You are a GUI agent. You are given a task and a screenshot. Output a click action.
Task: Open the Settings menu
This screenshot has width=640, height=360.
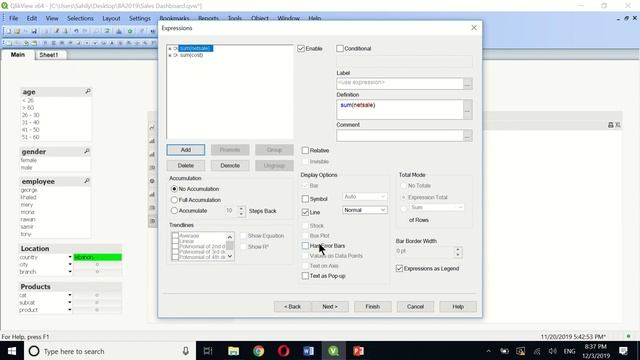140,18
